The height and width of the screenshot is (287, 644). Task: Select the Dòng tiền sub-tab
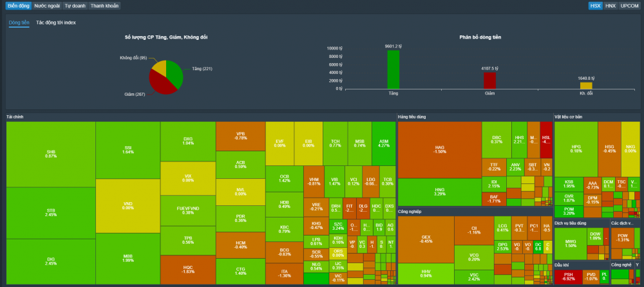[x=19, y=23]
